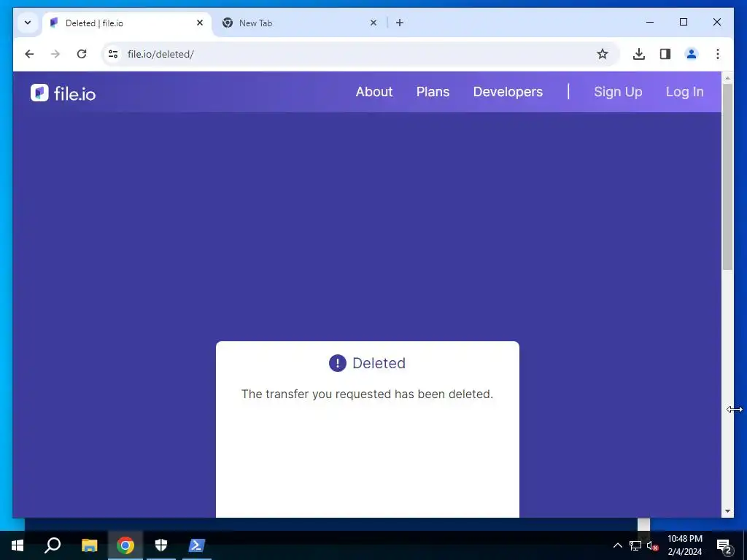The image size is (747, 560).
Task: Click the Chrome taskbar icon
Action: point(125,545)
